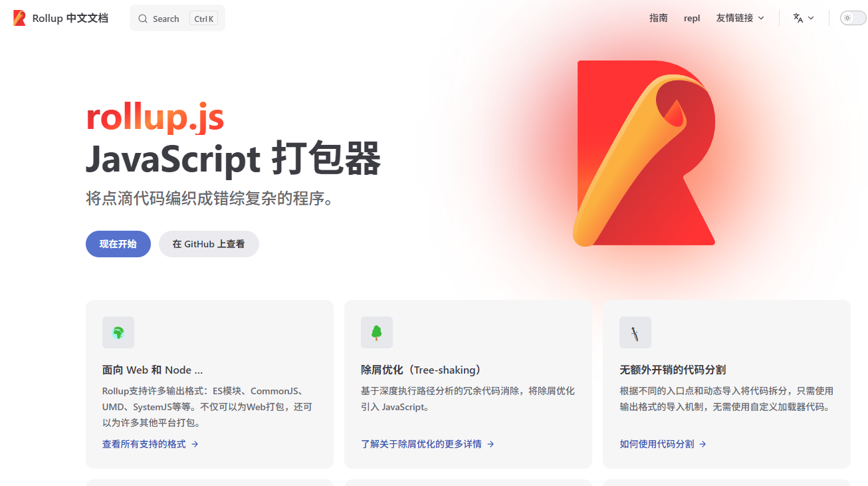Open the language dropdown chevron
The image size is (868, 486).
(812, 18)
